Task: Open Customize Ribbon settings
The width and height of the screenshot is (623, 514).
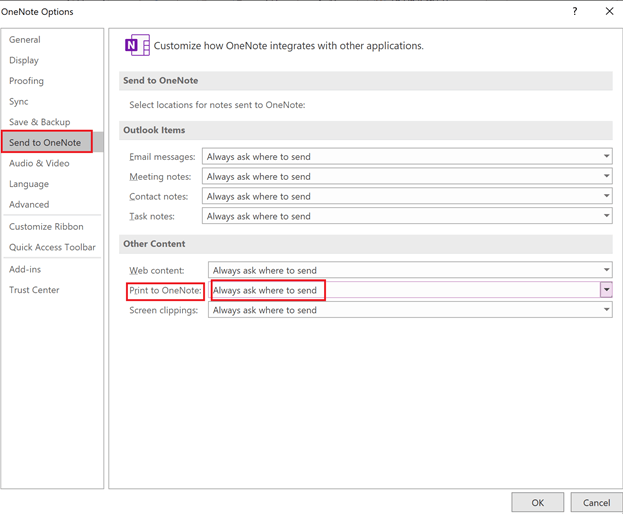Action: (x=46, y=226)
